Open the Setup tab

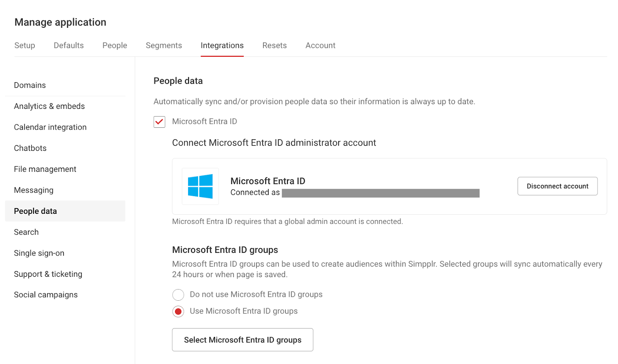pyautogui.click(x=25, y=46)
